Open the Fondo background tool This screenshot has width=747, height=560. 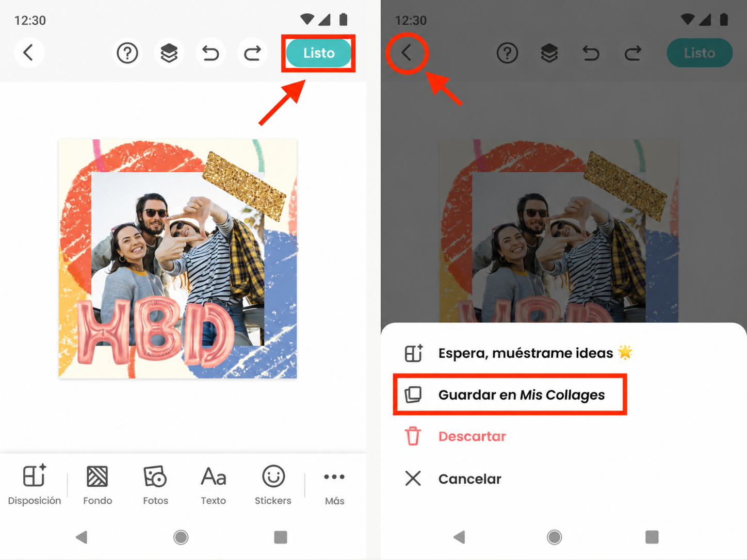[x=98, y=485]
